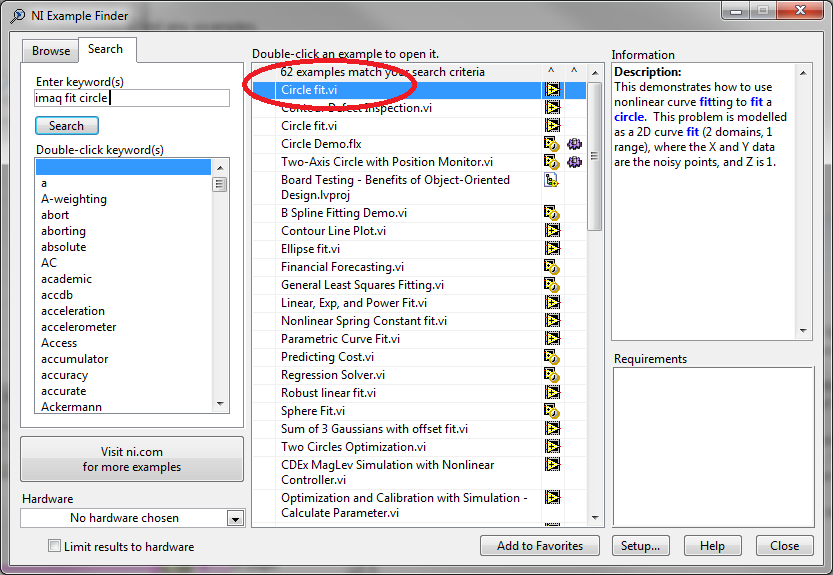This screenshot has height=575, width=833.
Task: Click the VI icon beside Predicting Cost.vi
Action: point(552,357)
